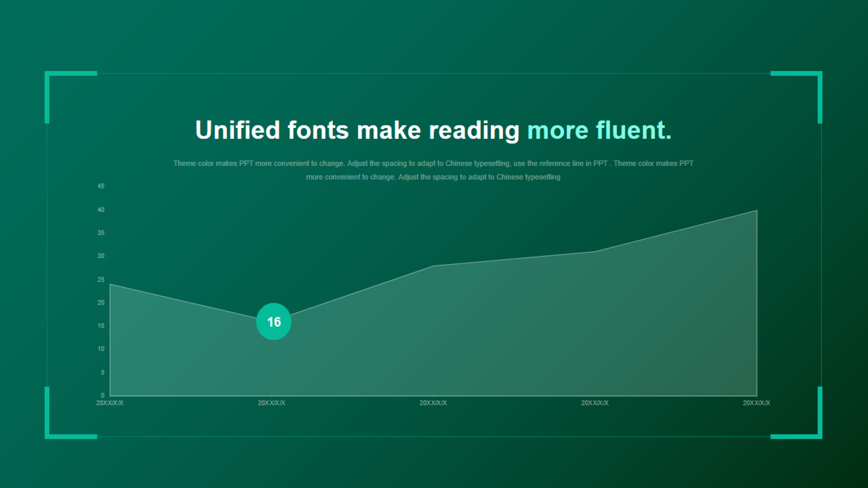Click the y-axis label 40

pos(101,210)
